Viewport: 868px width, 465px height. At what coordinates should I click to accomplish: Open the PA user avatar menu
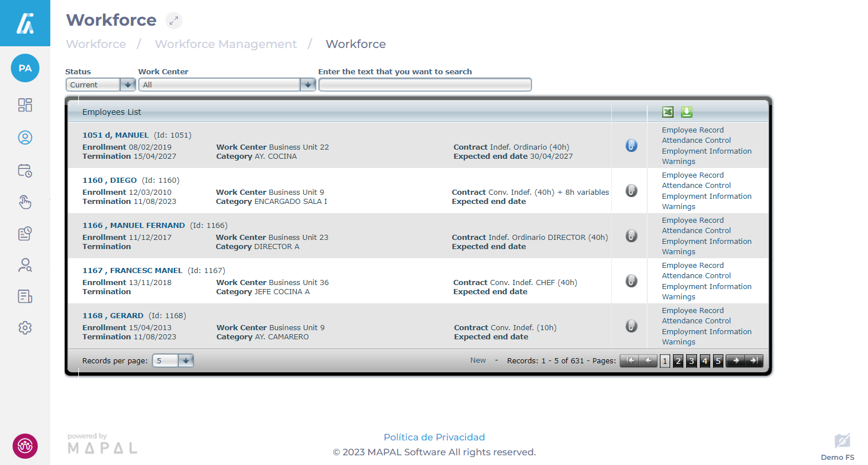pyautogui.click(x=25, y=69)
